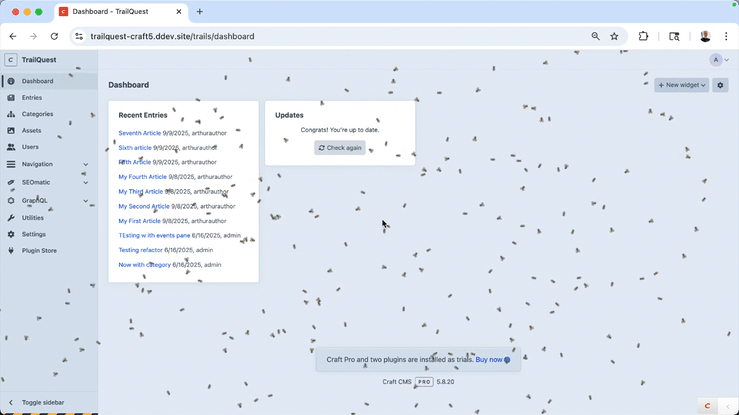Click the Plugin Store plug icon

click(x=11, y=251)
